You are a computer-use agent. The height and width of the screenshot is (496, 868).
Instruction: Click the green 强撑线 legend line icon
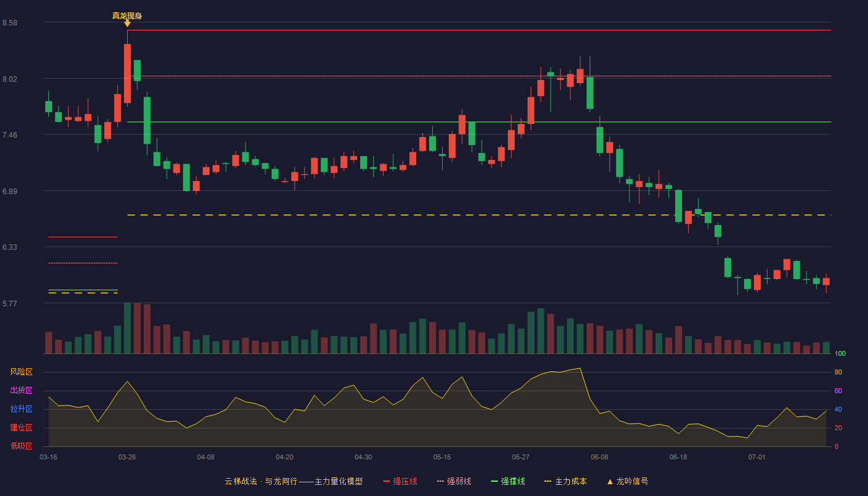point(494,481)
